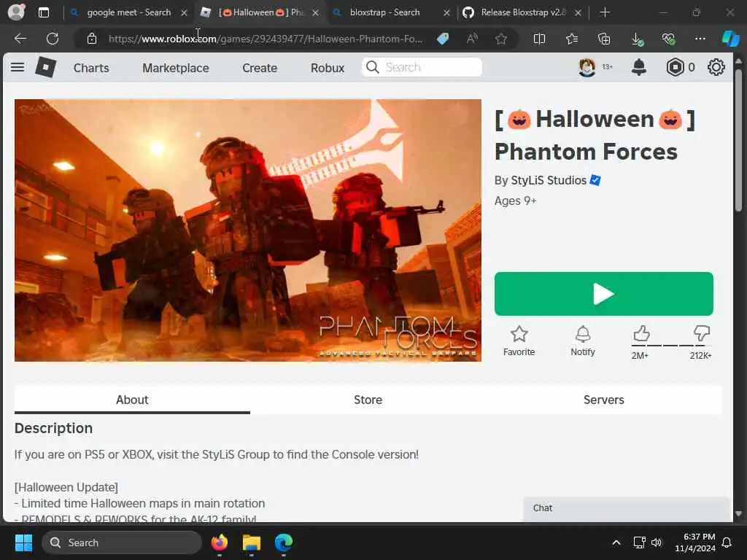
Task: Open the Chat panel
Action: (x=627, y=508)
